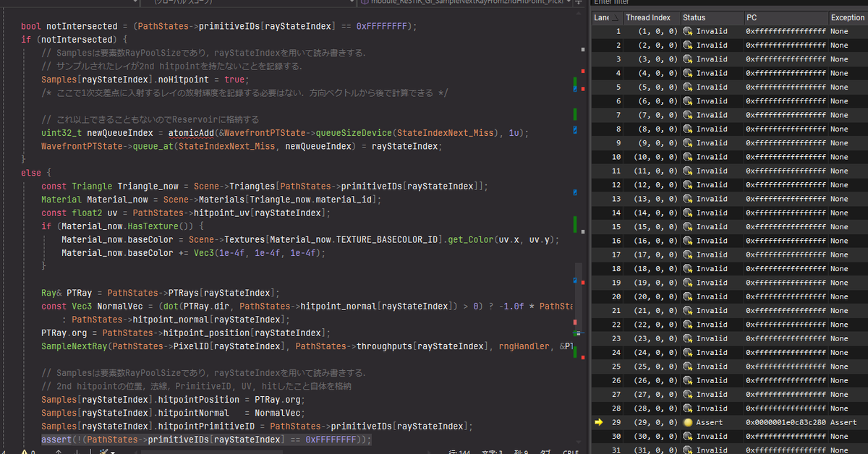Click the split editor plus icon
Viewport: 868px width, 454px height.
(579, 2)
